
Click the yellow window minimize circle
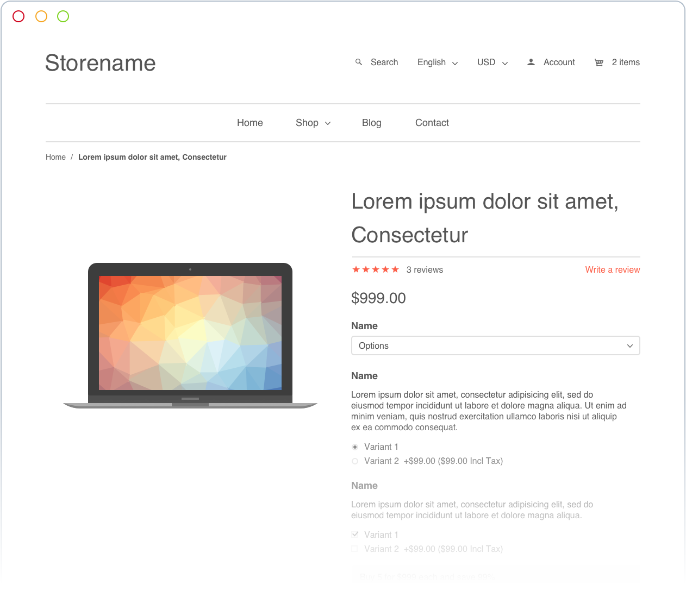coord(41,16)
